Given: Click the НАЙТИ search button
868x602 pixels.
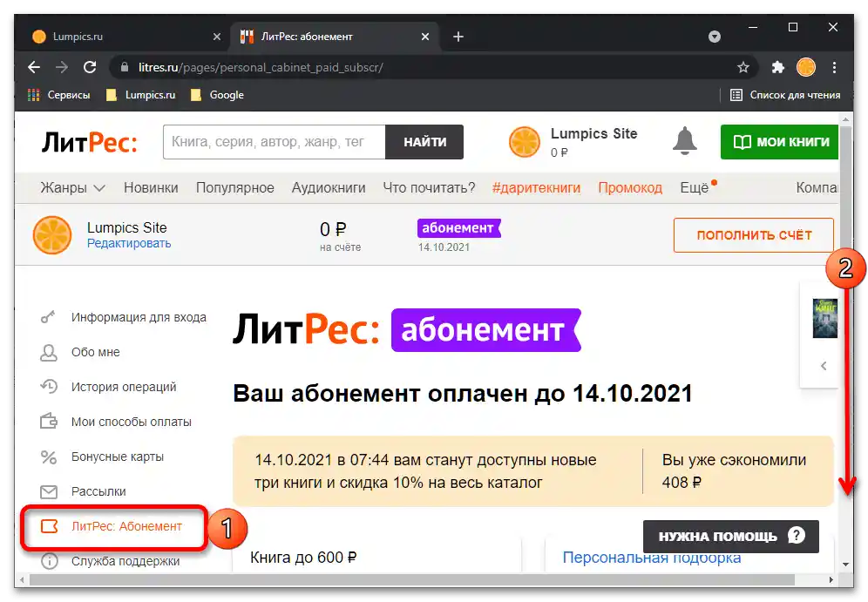Looking at the screenshot, I should (x=424, y=142).
